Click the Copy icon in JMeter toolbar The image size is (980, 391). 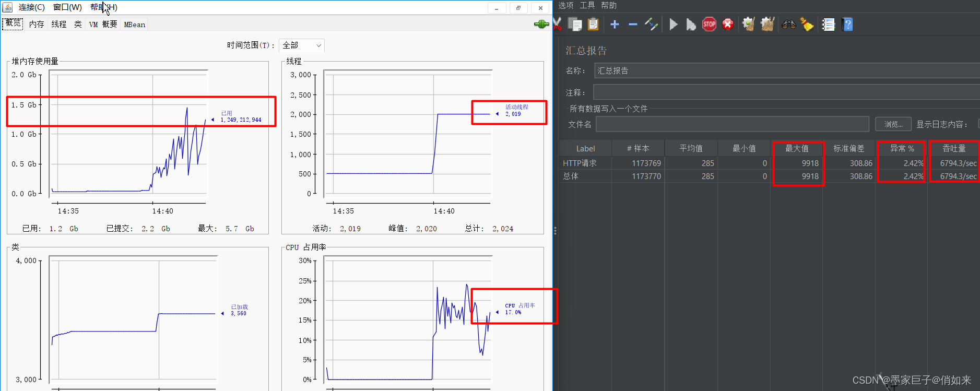click(575, 24)
